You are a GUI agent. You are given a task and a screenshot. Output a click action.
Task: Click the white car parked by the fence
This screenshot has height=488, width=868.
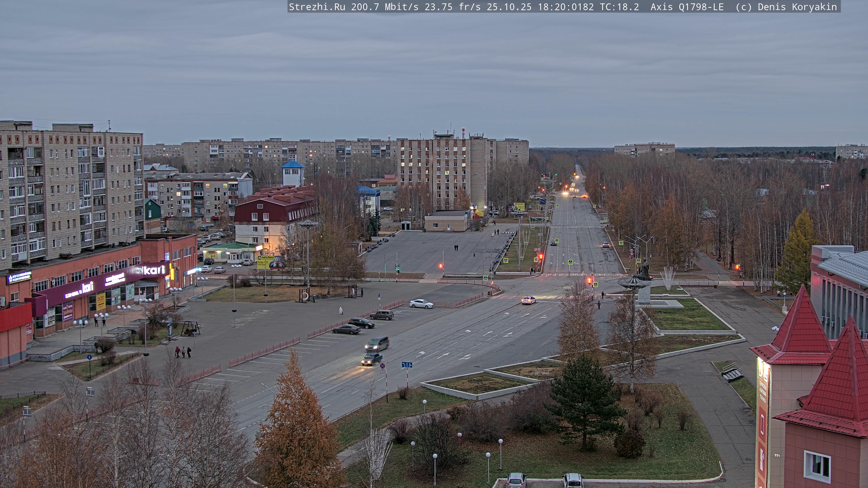tap(421, 304)
